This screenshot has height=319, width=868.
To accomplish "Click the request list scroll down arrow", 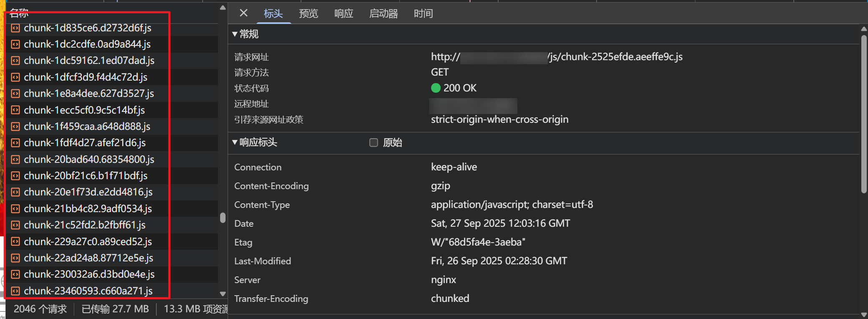I will tap(223, 294).
